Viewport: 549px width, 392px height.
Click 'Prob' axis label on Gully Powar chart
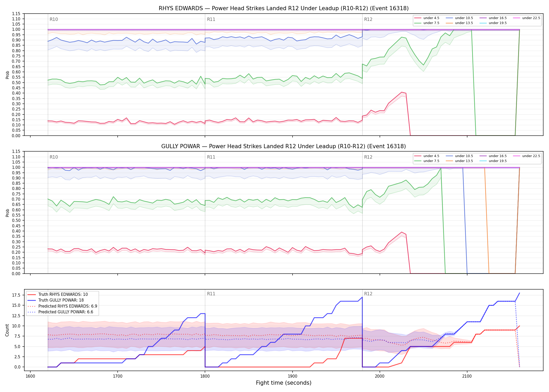tap(7, 213)
